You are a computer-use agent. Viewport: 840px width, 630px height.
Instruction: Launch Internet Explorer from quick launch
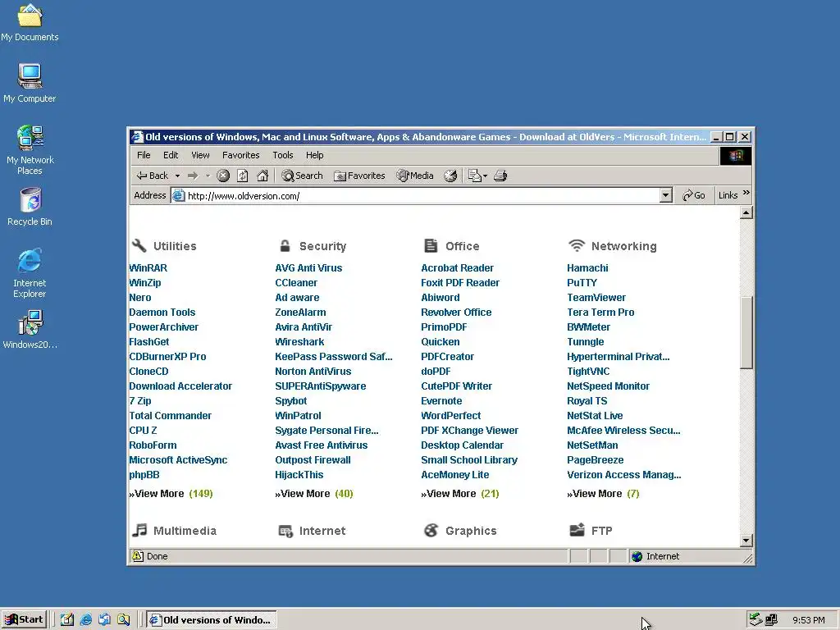click(x=85, y=620)
